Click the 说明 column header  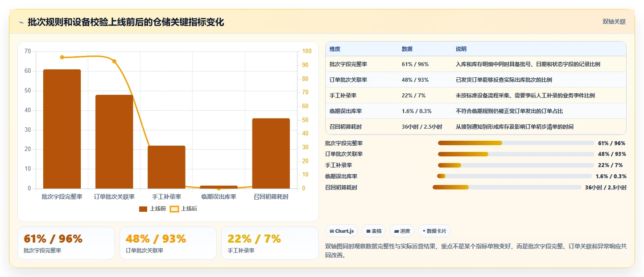pyautogui.click(x=461, y=49)
